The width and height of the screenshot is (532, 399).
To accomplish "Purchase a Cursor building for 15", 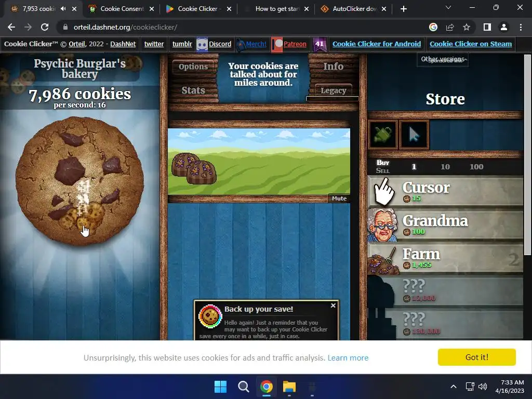I will click(x=445, y=192).
